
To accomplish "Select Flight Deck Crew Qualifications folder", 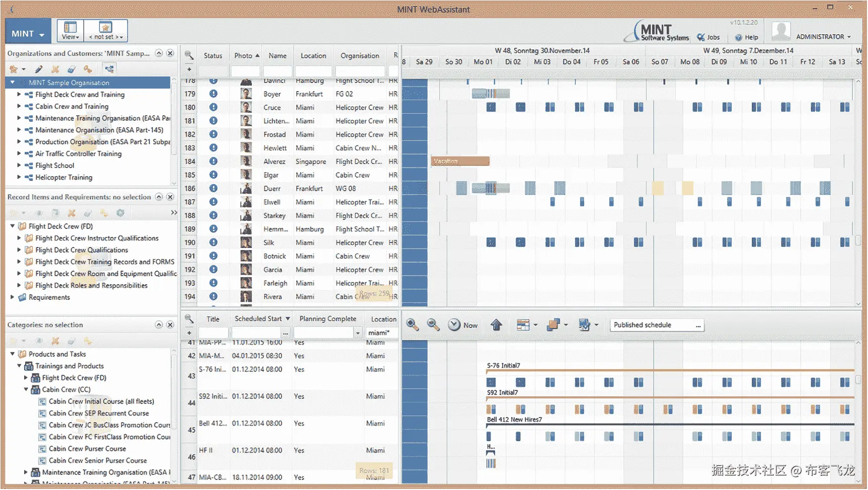I will pyautogui.click(x=82, y=250).
